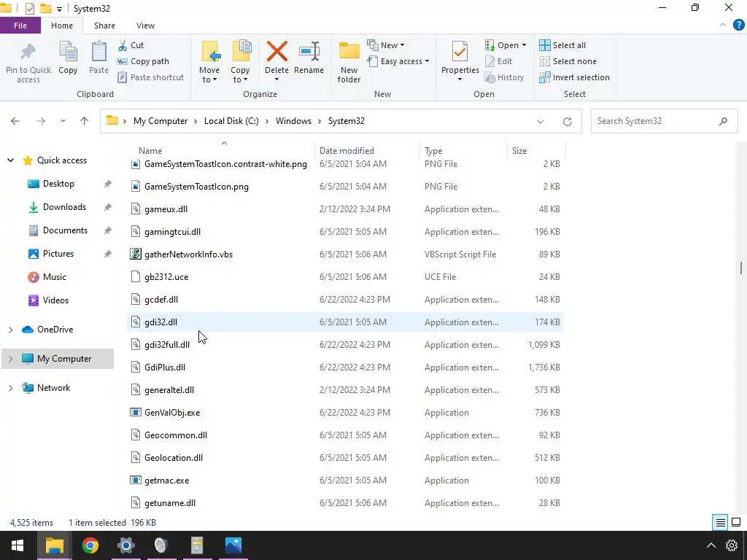Viewport: 747px width, 560px height.
Task: Create a New folder
Action: click(x=349, y=62)
